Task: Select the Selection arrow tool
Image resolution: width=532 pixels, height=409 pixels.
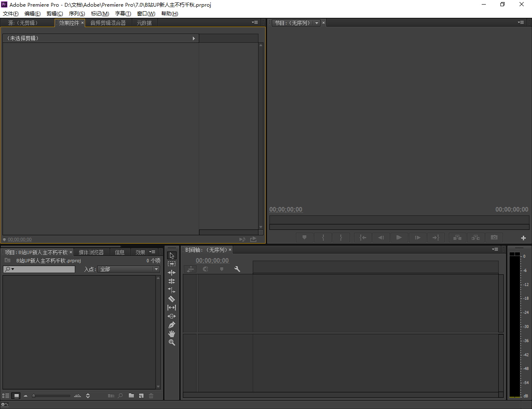Action: (x=172, y=255)
